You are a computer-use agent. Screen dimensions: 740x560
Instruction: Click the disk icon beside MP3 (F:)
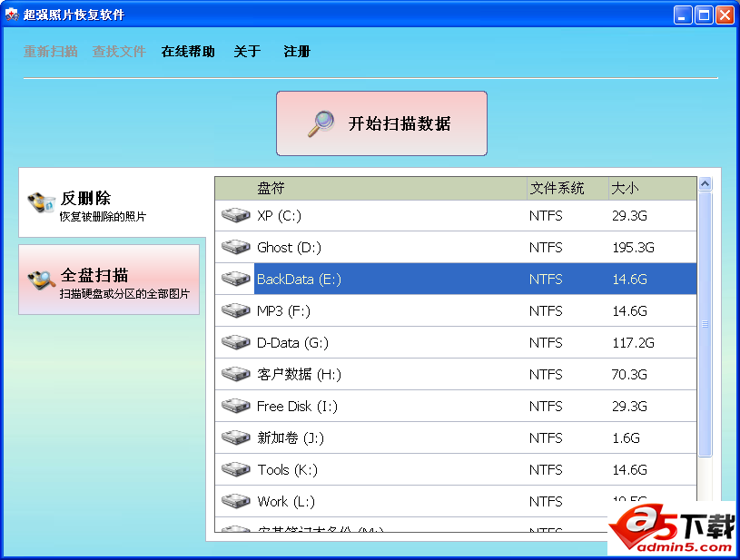235,310
